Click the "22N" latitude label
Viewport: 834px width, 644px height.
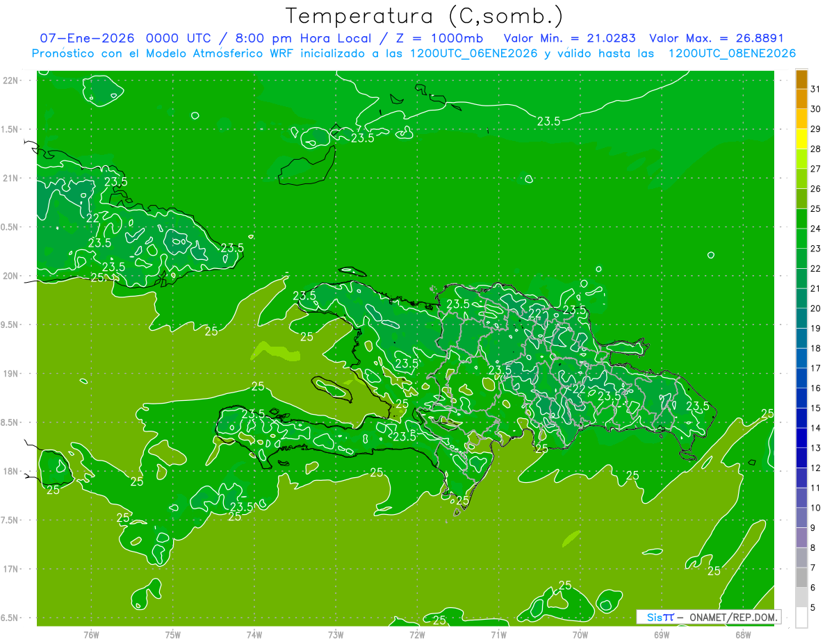click(11, 81)
